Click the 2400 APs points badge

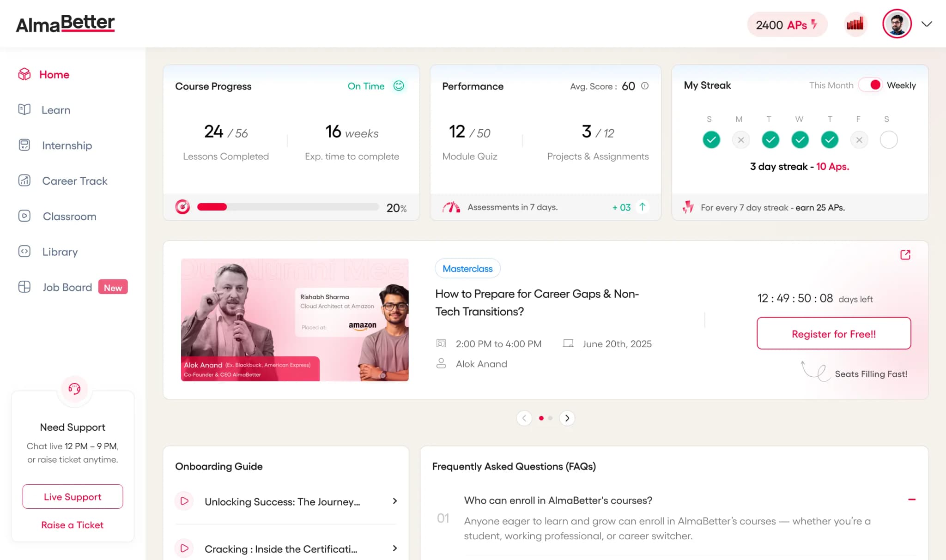(787, 24)
